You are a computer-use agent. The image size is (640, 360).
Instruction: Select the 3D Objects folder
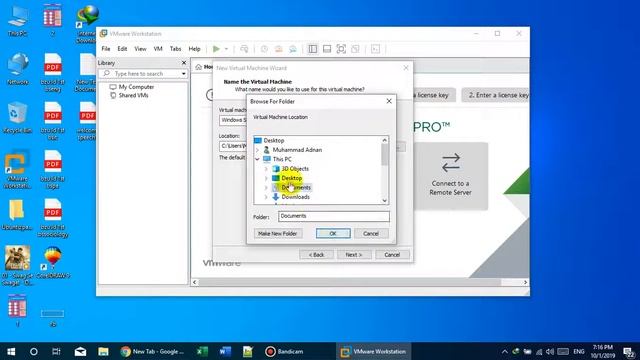[295, 169]
